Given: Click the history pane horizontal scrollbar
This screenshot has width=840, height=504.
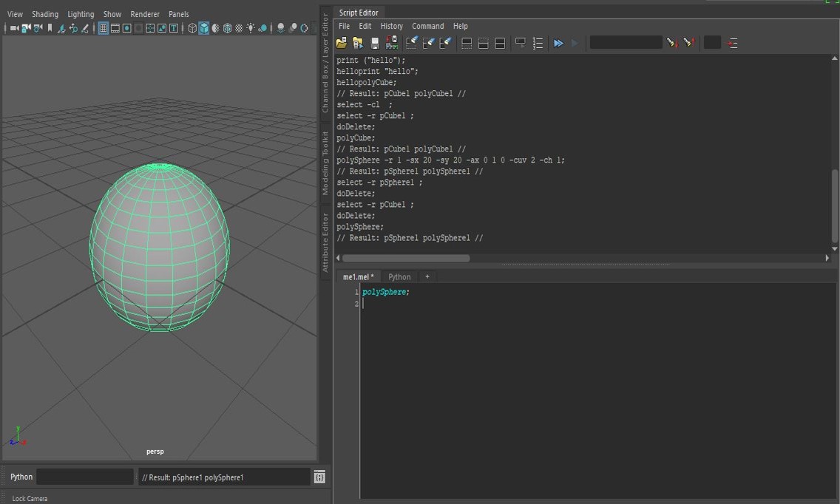Looking at the screenshot, I should pos(405,259).
